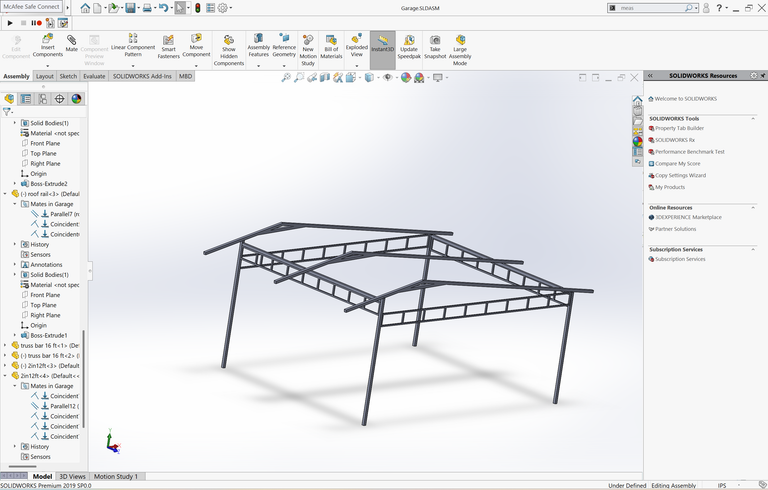Open the PropertyManager tab icon
Image resolution: width=768 pixels, height=490 pixels.
pos(26,99)
